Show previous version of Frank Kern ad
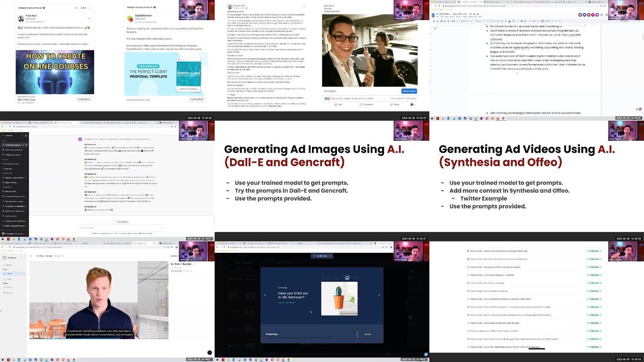The height and width of the screenshot is (362, 644). tap(76, 8)
